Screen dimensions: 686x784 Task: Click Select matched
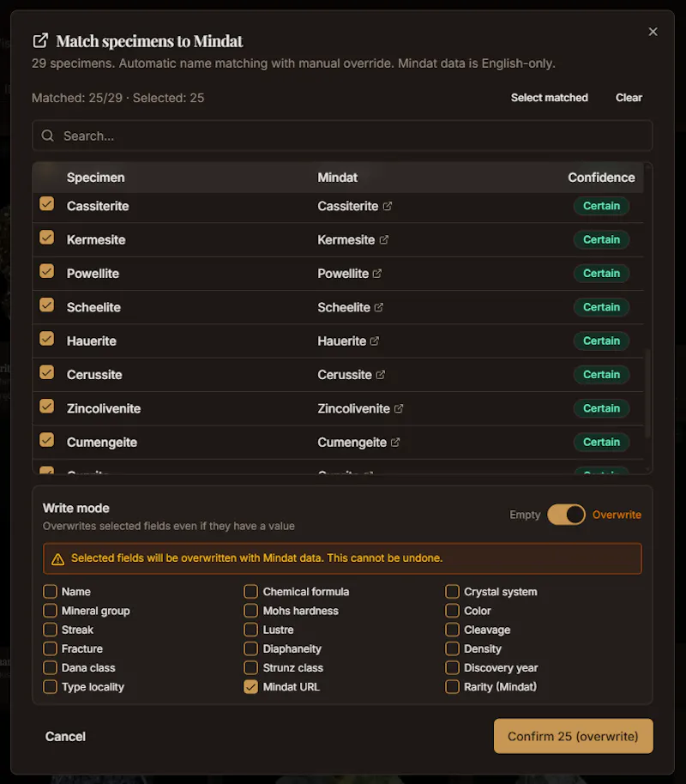(x=549, y=98)
